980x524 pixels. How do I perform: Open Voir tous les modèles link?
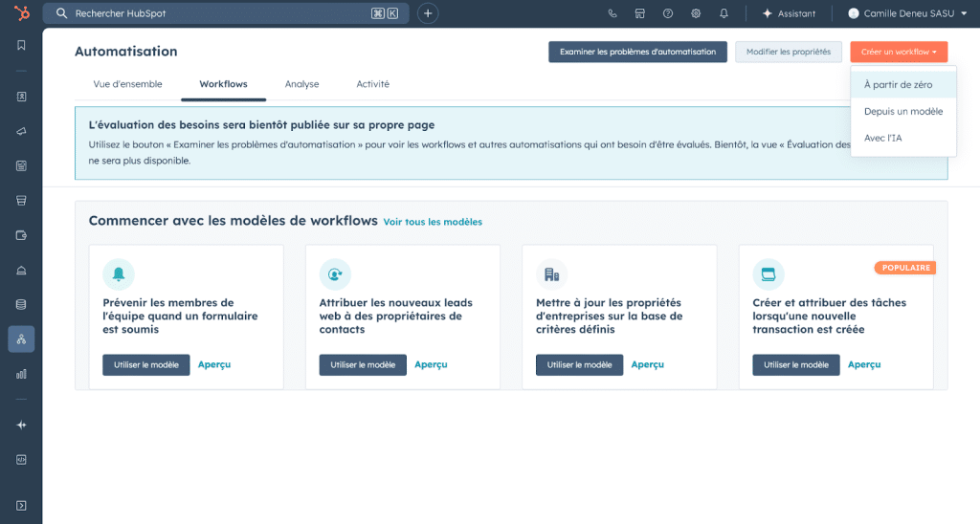coord(433,222)
